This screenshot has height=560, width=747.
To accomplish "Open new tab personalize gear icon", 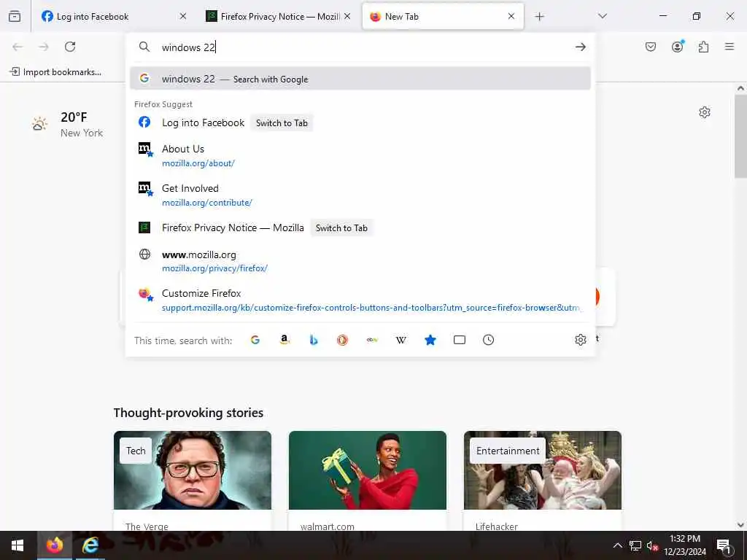I will pos(705,112).
